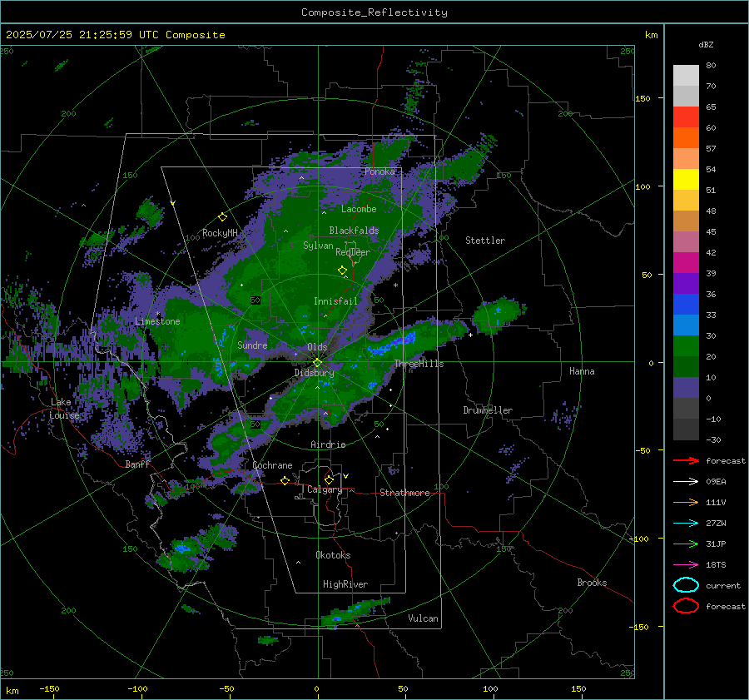The width and height of the screenshot is (749, 700).
Task: Click the Olds city label
Action: (317, 347)
